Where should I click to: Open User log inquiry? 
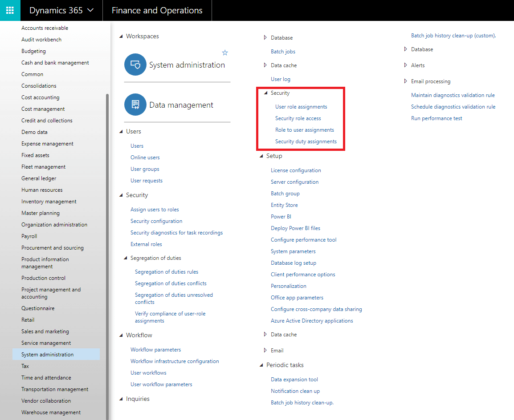[281, 79]
